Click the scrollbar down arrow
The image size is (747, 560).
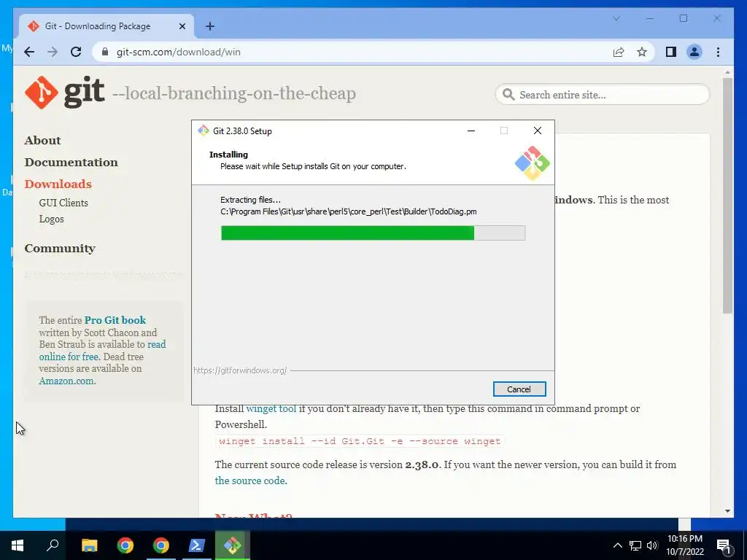click(x=727, y=511)
